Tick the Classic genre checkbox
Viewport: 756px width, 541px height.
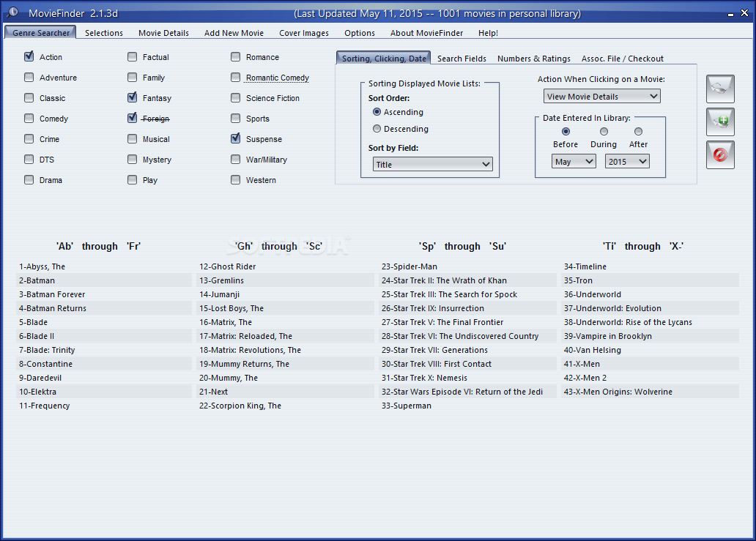pos(29,98)
